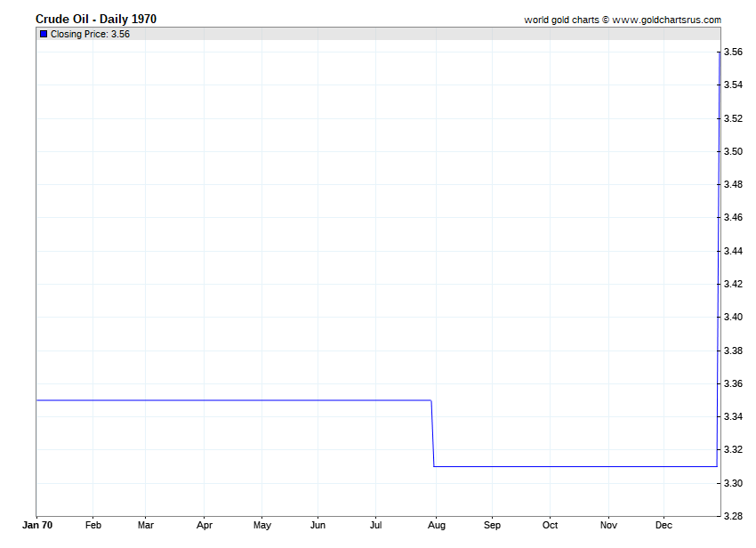Click the 3.40 price axis label
The height and width of the screenshot is (548, 756).
[734, 317]
